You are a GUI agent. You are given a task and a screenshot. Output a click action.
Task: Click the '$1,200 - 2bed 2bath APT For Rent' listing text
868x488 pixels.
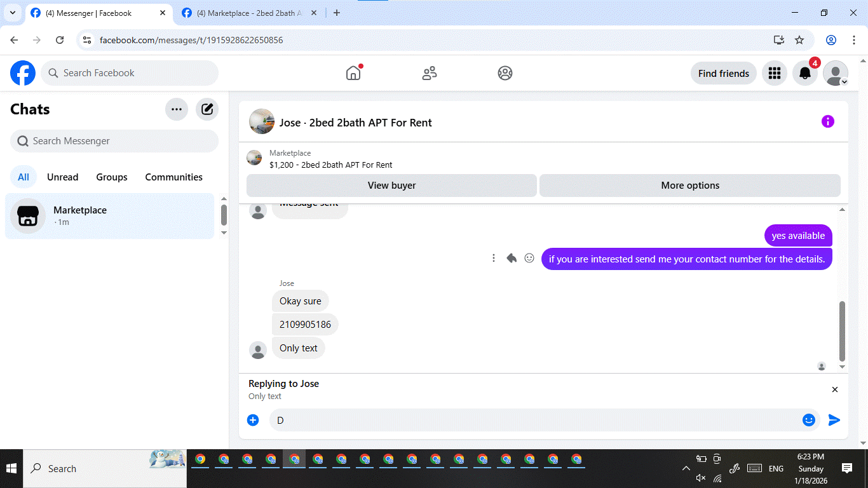pyautogui.click(x=331, y=165)
